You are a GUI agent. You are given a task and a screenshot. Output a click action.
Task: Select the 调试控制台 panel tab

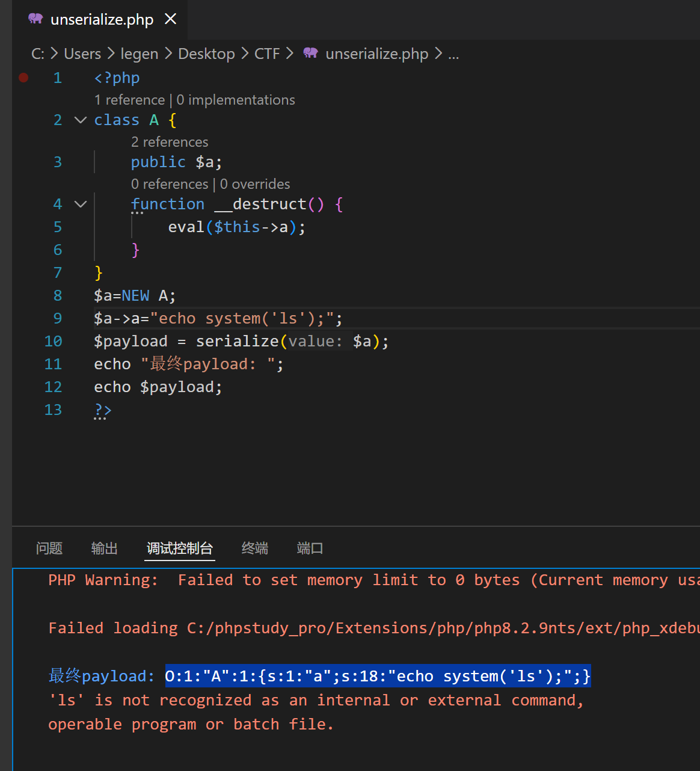[180, 548]
